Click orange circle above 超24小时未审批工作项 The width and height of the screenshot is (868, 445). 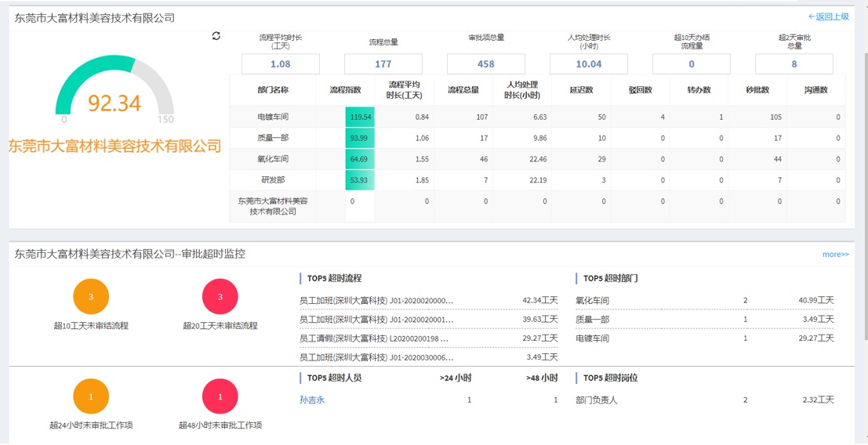click(91, 397)
